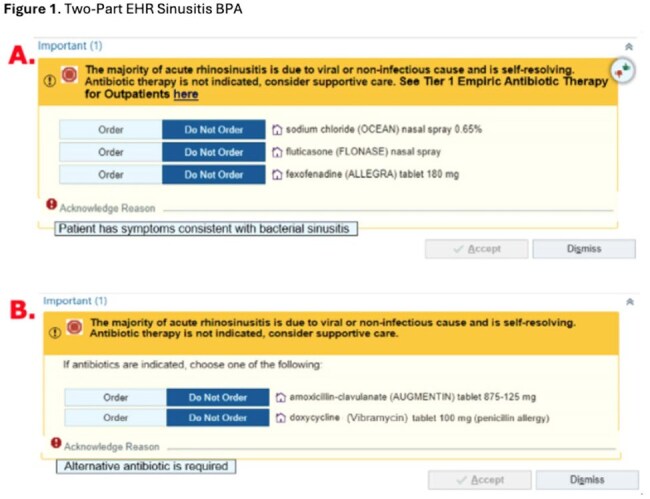The width and height of the screenshot is (650, 499).
Task: Open the Tier 1 antibiotic therapy 'here' link
Action: tap(186, 94)
